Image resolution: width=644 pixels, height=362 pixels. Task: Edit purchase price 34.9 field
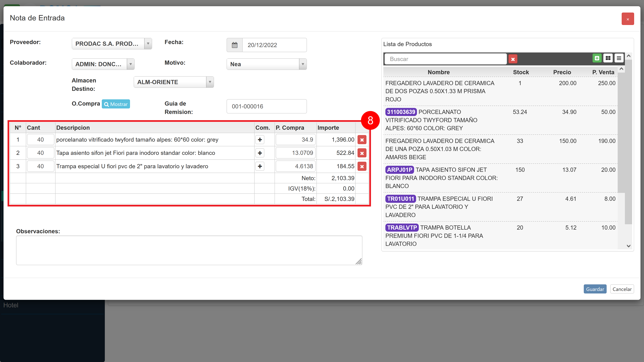[x=296, y=140]
